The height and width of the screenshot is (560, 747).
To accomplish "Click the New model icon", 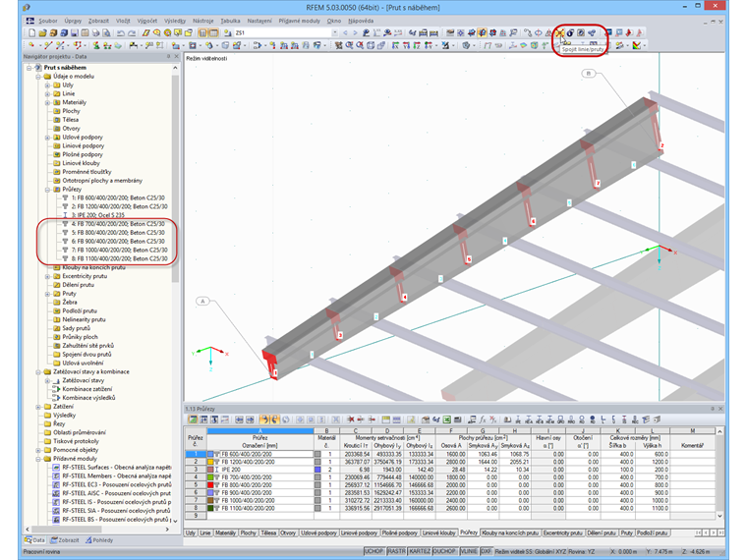I will [x=31, y=32].
